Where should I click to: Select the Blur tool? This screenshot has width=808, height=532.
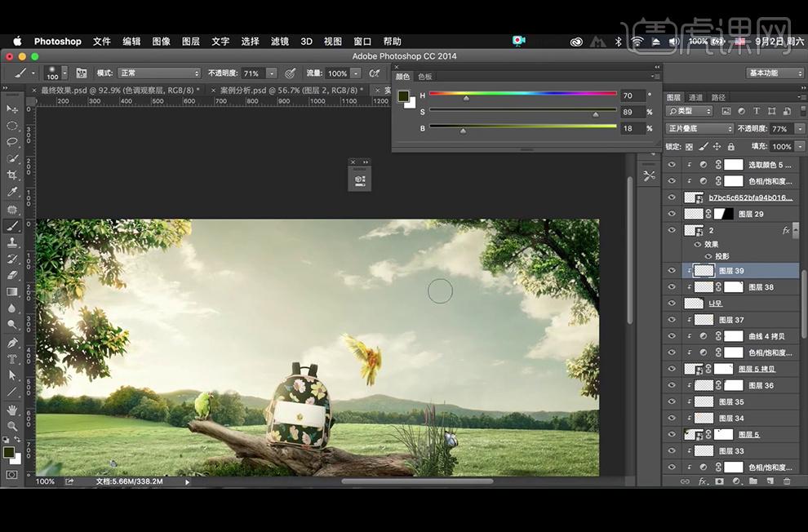tap(12, 308)
